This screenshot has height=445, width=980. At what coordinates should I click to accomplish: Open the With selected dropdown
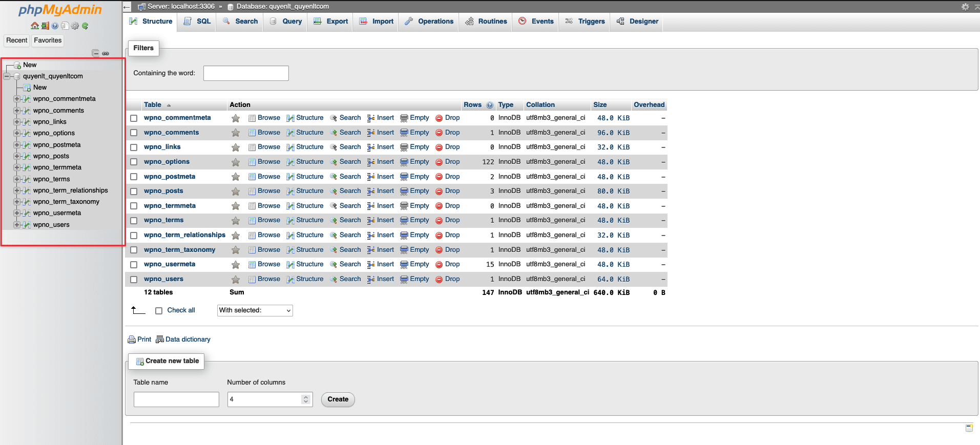click(255, 310)
